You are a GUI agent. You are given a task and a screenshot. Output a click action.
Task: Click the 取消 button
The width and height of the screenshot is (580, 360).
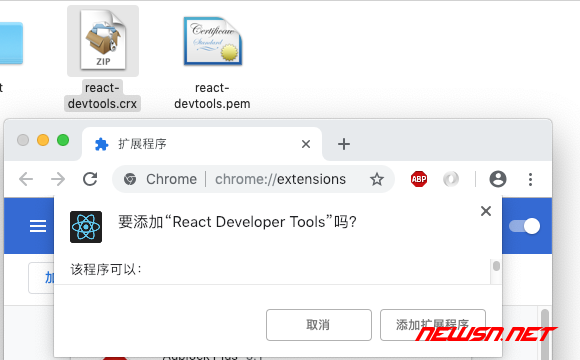click(319, 325)
